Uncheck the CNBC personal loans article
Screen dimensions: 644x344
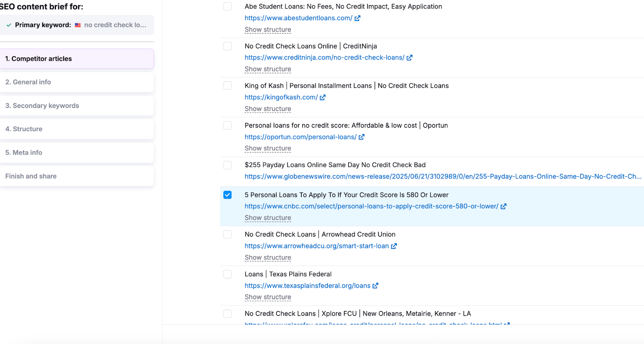pos(227,195)
